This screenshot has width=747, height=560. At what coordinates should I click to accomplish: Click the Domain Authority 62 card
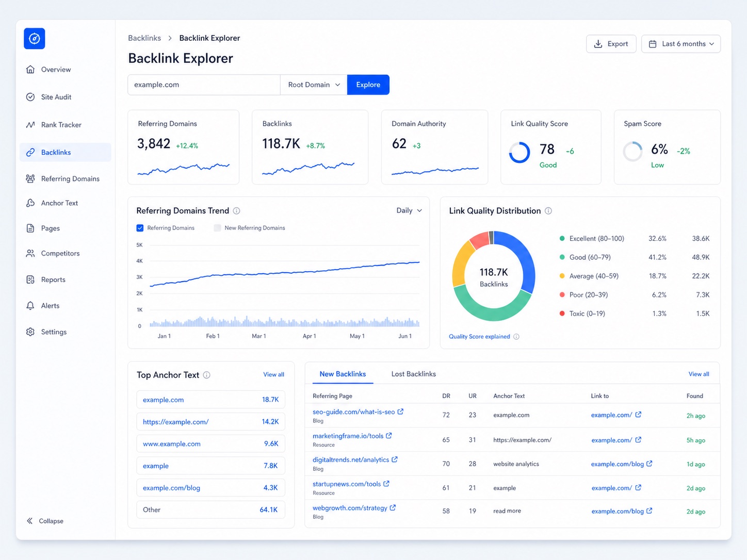tap(434, 147)
